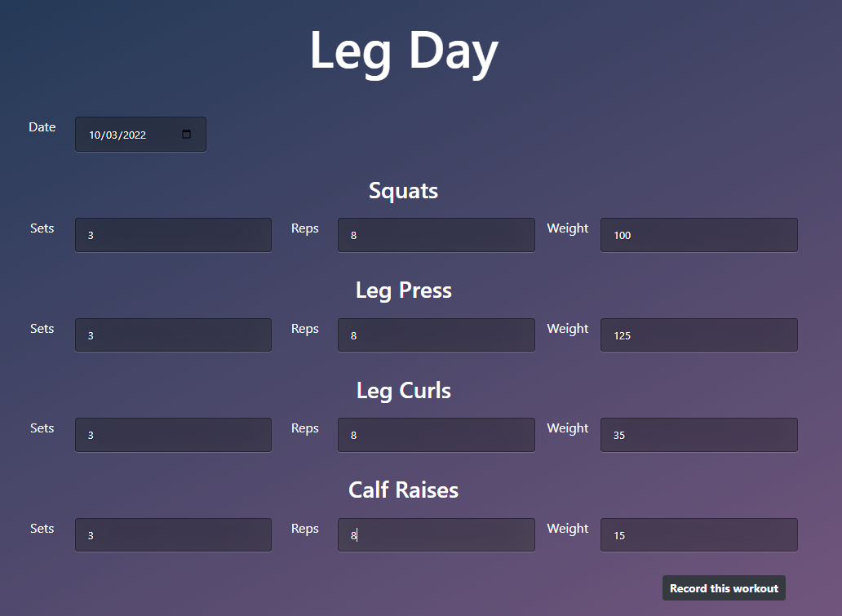Click the Leg Curls Sets input
This screenshot has height=616, width=842.
tap(173, 435)
